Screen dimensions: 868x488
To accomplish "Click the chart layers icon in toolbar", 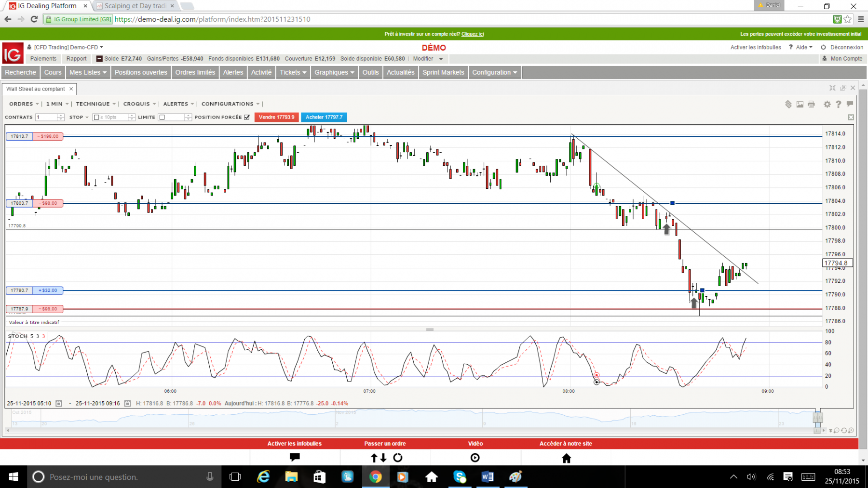I will pyautogui.click(x=788, y=104).
